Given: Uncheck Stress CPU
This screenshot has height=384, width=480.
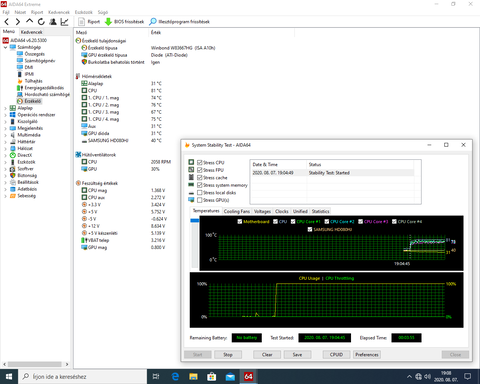Looking at the screenshot, I should (x=200, y=163).
